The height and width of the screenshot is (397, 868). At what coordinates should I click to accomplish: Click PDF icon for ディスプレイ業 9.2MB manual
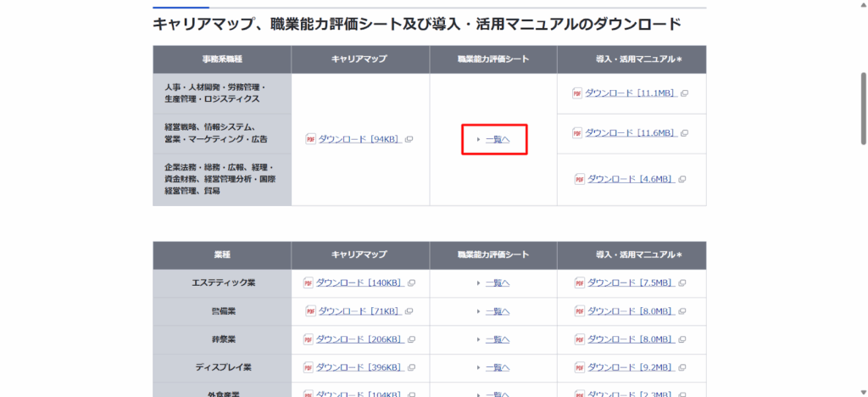[x=580, y=367]
